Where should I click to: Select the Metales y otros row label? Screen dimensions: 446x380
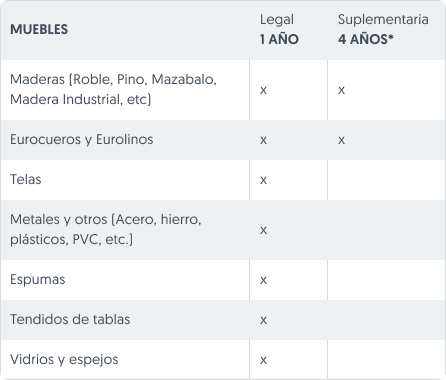click(x=106, y=229)
